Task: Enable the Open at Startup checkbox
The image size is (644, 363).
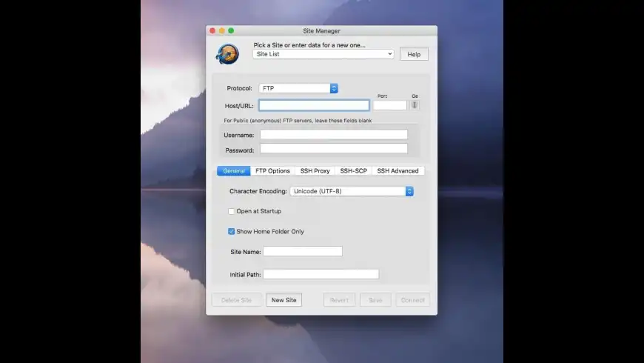Action: [232, 211]
